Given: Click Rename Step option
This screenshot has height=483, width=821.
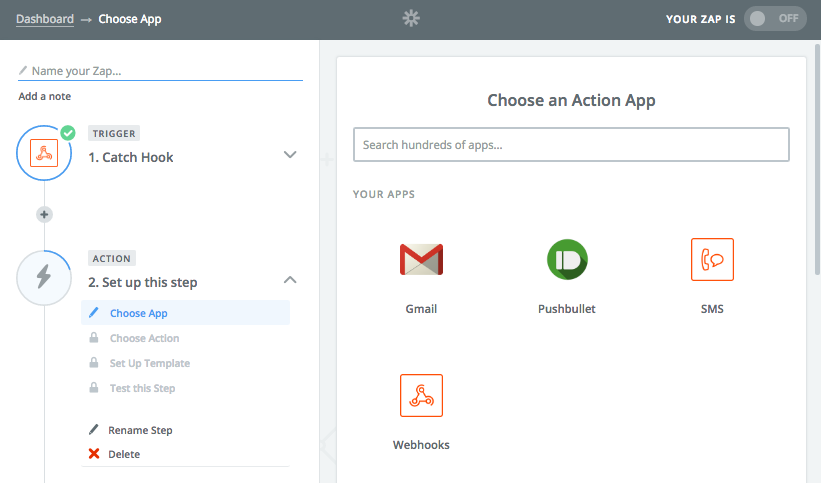Looking at the screenshot, I should point(140,430).
